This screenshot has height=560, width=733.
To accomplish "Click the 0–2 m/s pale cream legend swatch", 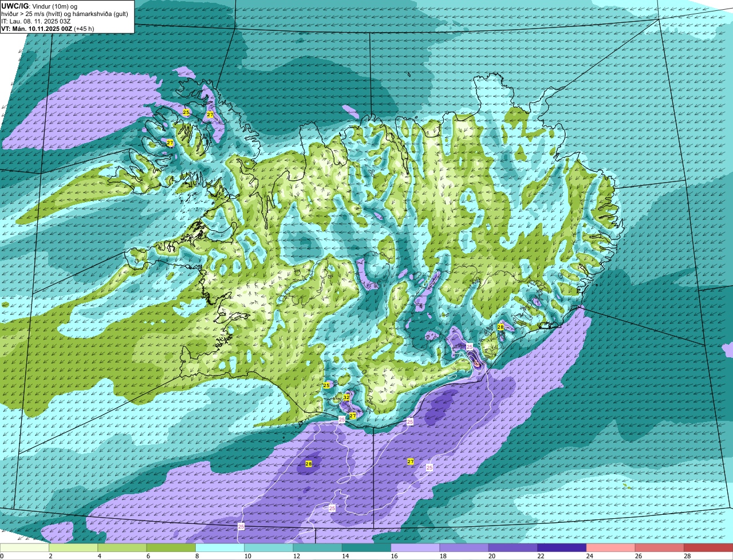I will click(25, 548).
